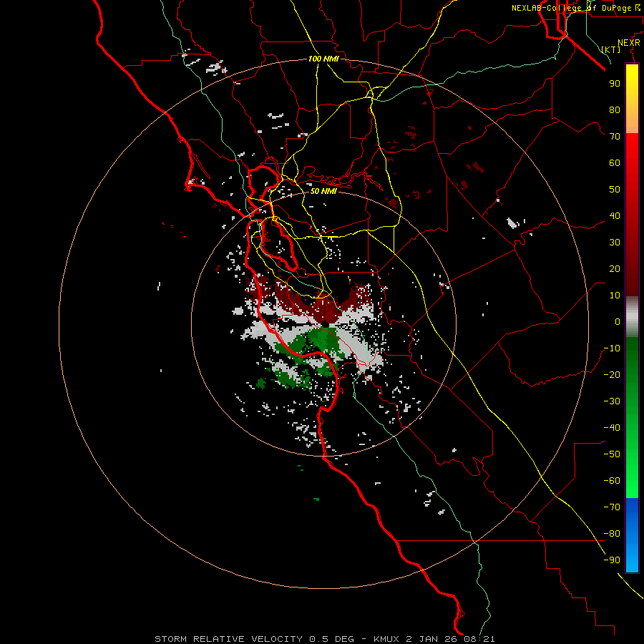Click the -70 value on the velocity scale

[x=612, y=507]
